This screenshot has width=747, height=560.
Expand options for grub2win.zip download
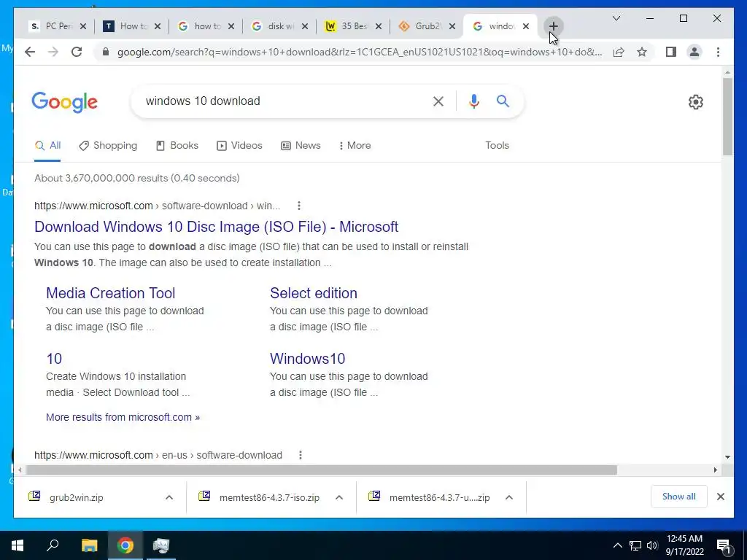coord(169,497)
